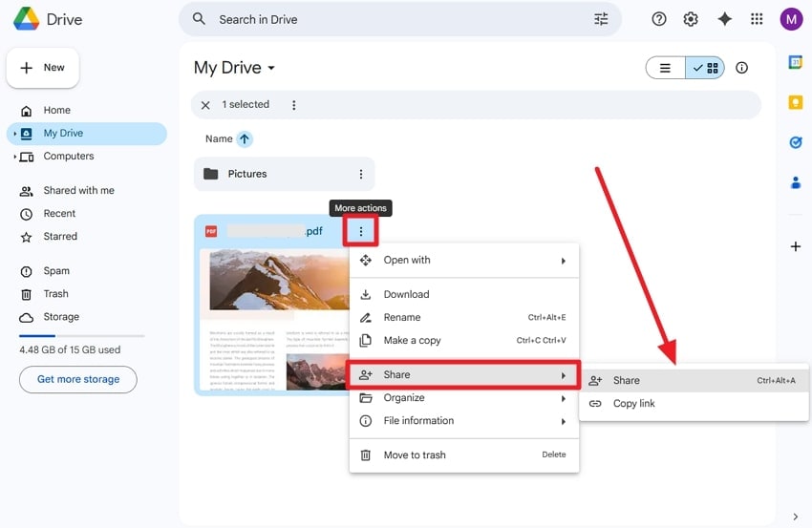Hide the side panel chevron
812x528 pixels.
(796, 517)
